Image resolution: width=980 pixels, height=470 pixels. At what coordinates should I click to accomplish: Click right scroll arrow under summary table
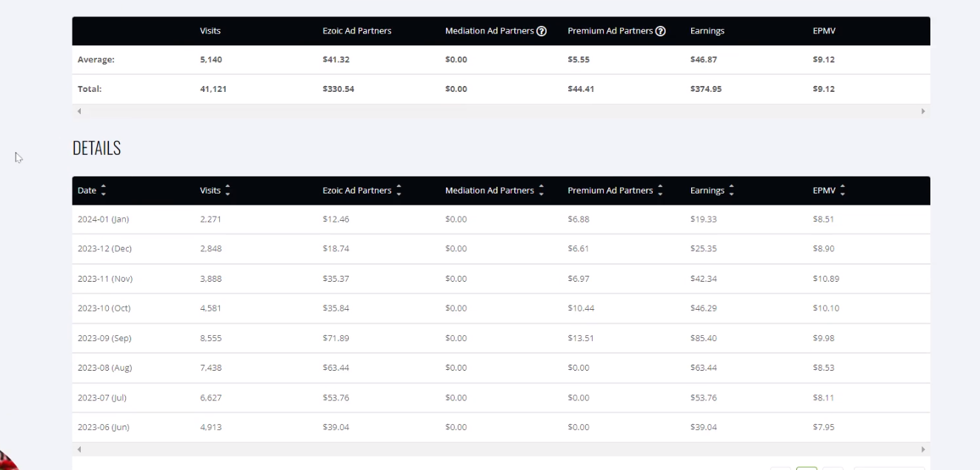pos(923,111)
